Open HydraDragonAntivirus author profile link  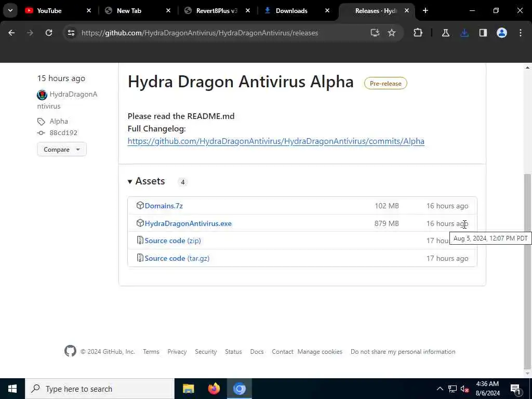click(67, 100)
